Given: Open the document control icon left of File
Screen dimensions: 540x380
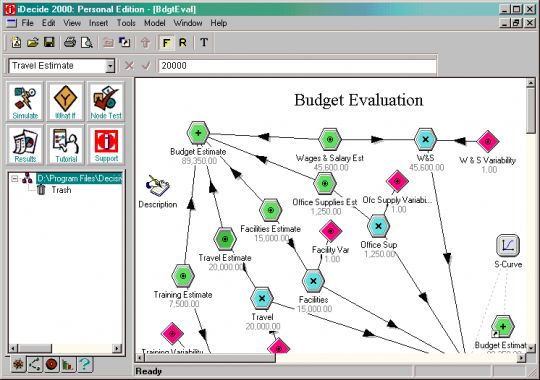Looking at the screenshot, I should tap(11, 23).
